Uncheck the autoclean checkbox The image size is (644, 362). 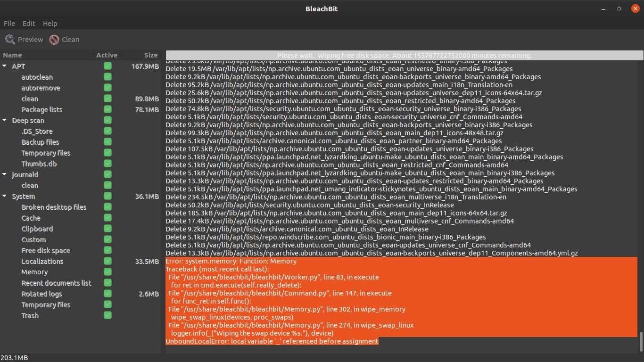click(107, 77)
